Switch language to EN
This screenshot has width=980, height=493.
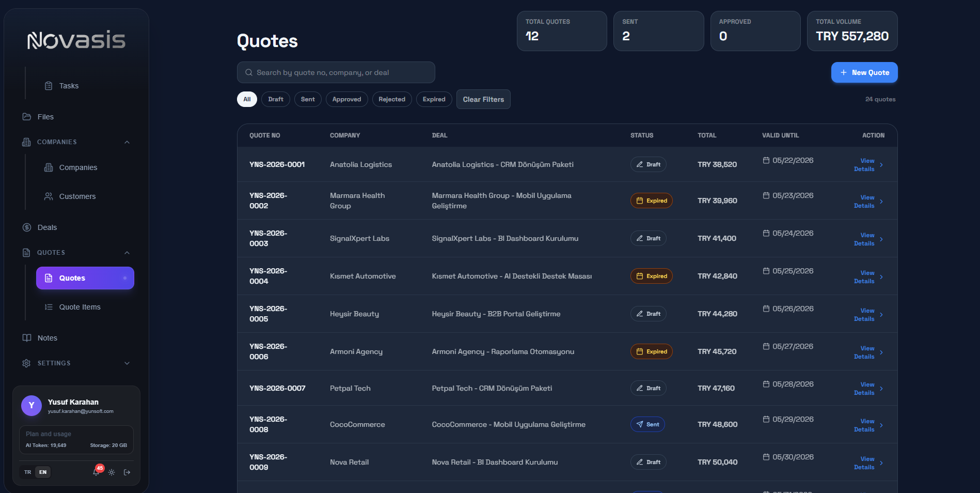coord(43,472)
